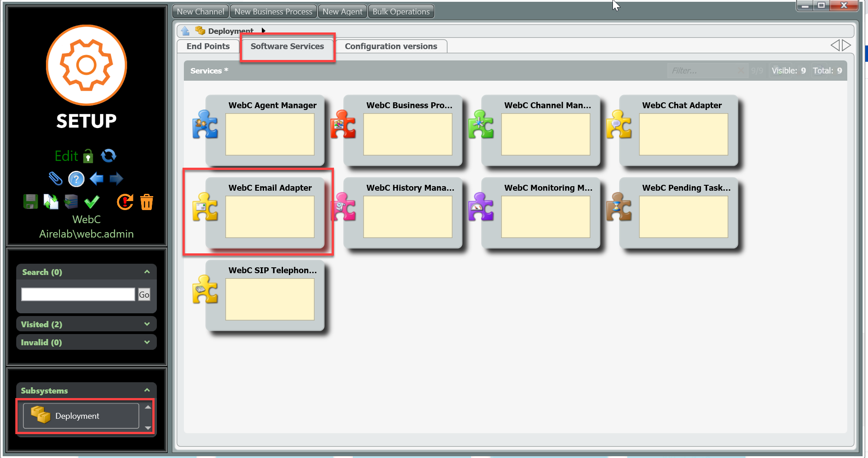Click the green floppy disk save icon
Screen dimensions: 868x458
[30, 202]
